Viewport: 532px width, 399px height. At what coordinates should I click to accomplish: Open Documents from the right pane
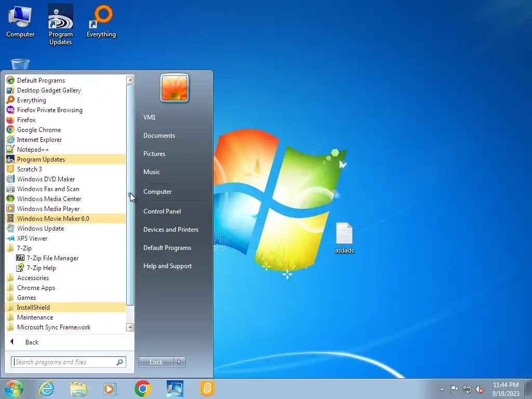point(175,136)
